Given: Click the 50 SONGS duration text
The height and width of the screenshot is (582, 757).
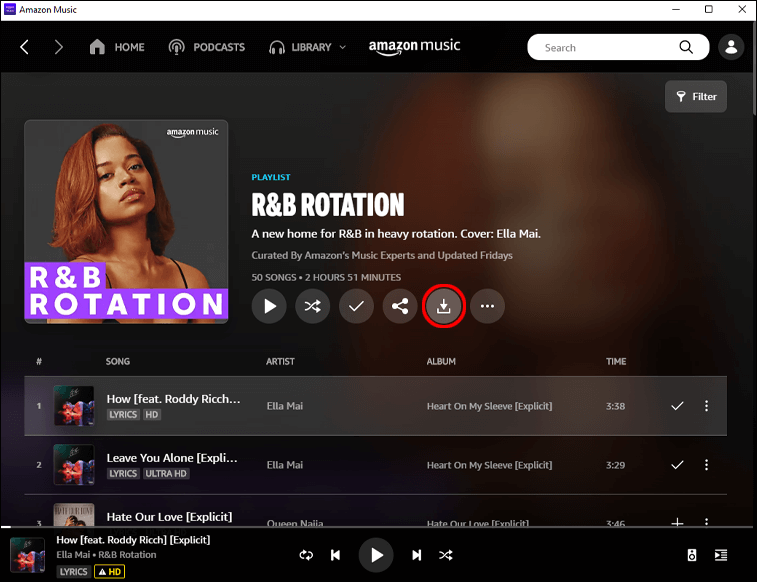Looking at the screenshot, I should (x=326, y=277).
